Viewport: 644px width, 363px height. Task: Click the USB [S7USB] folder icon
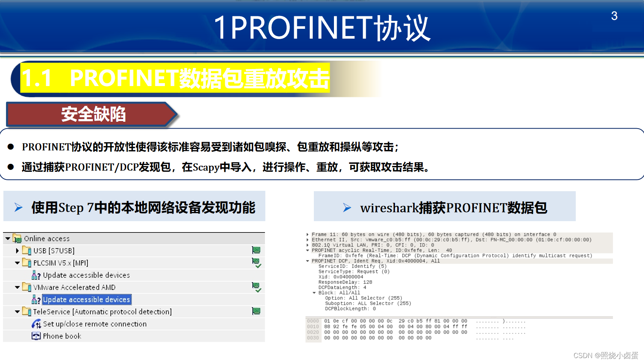pyautogui.click(x=27, y=250)
